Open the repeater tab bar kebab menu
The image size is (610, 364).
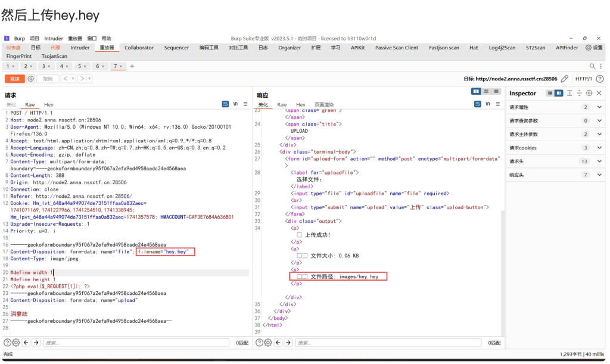click(600, 66)
